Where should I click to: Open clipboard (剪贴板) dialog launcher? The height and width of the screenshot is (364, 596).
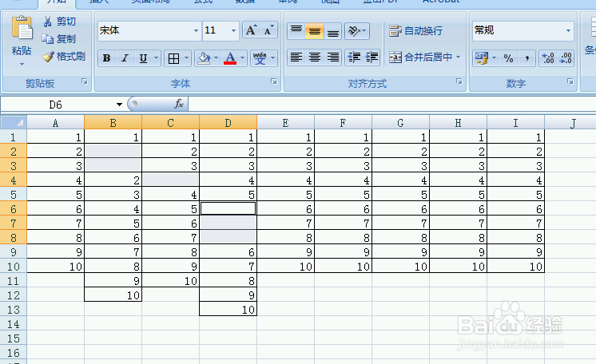click(85, 81)
